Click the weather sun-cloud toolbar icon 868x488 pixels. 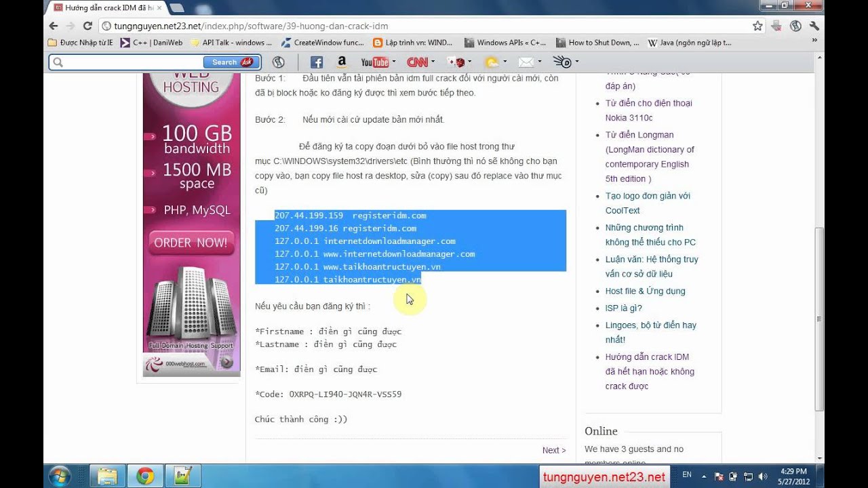[492, 62]
